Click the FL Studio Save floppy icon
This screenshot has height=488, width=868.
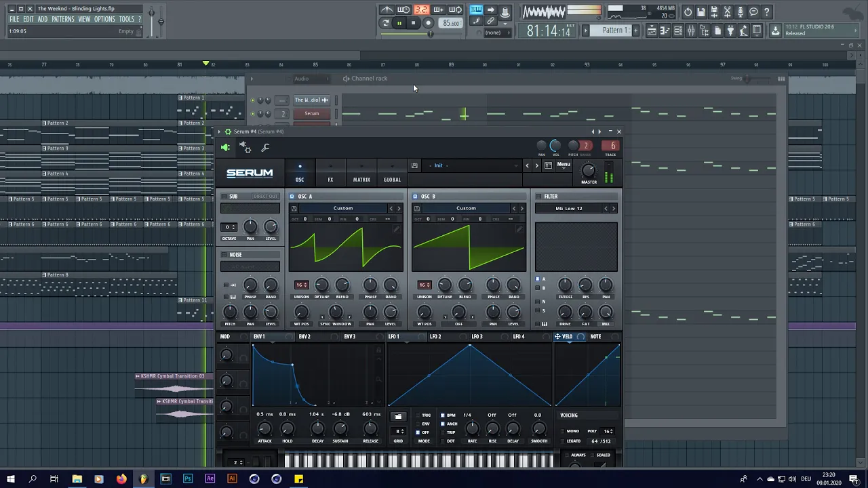click(701, 12)
